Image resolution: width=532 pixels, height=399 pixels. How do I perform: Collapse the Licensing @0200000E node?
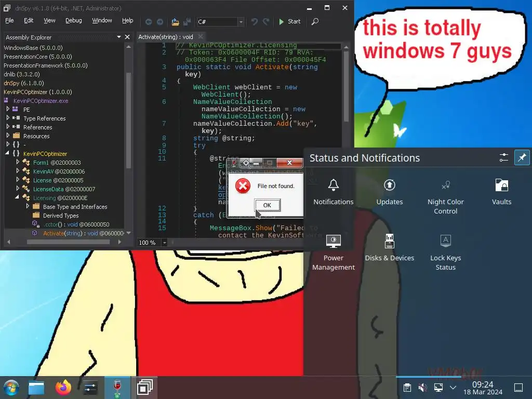click(17, 197)
